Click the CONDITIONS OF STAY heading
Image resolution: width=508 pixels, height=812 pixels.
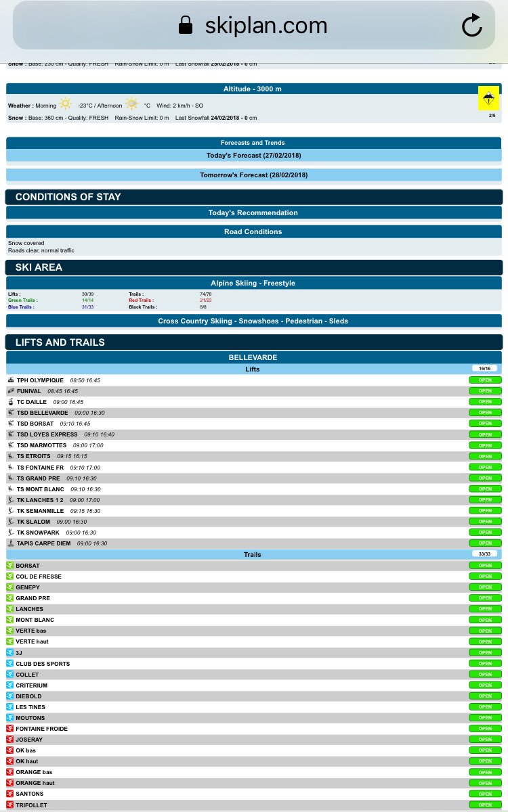[68, 197]
